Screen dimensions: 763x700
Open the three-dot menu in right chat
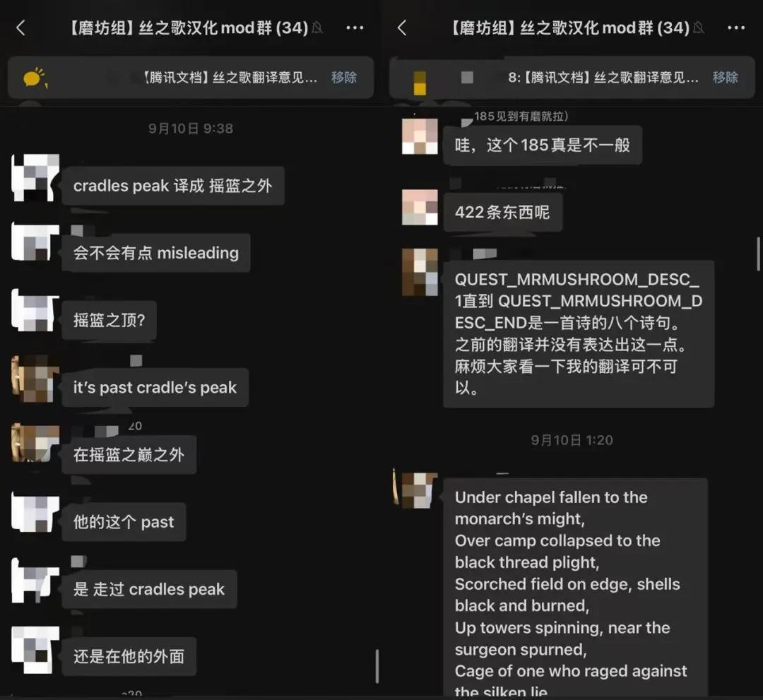[735, 28]
